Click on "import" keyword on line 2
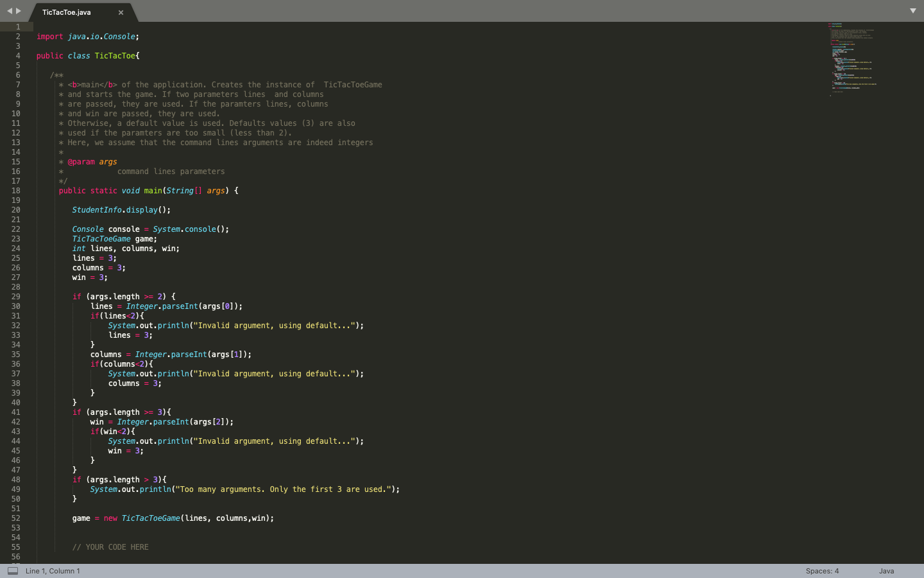This screenshot has width=924, height=578. (49, 37)
